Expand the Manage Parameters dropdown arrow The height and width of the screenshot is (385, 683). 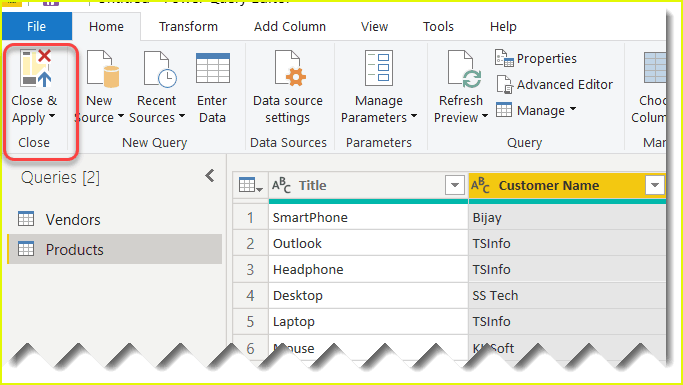[414, 117]
